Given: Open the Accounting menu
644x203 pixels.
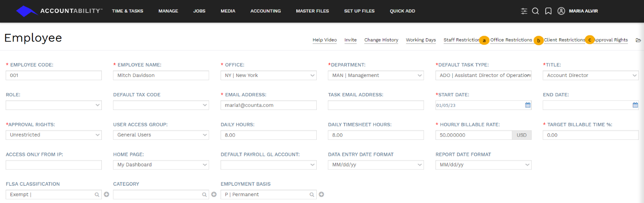Looking at the screenshot, I should (265, 11).
